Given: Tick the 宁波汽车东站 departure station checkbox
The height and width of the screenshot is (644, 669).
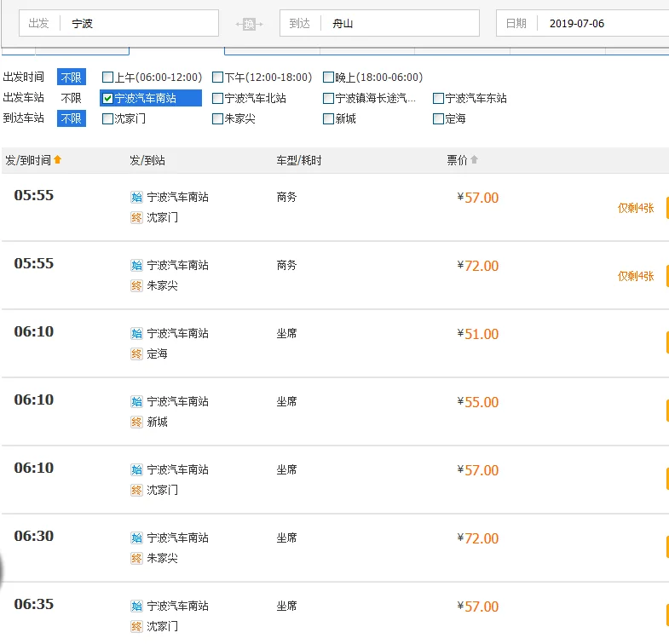Looking at the screenshot, I should pyautogui.click(x=438, y=98).
